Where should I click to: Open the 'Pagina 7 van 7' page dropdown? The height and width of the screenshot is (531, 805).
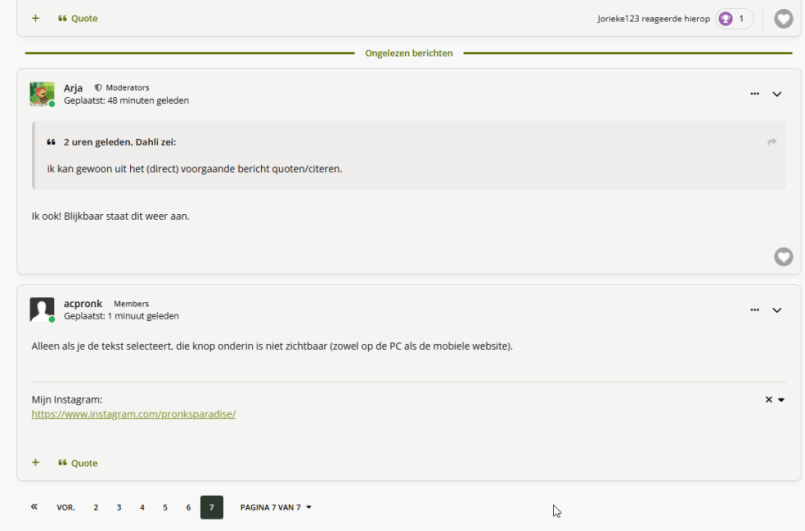point(276,507)
